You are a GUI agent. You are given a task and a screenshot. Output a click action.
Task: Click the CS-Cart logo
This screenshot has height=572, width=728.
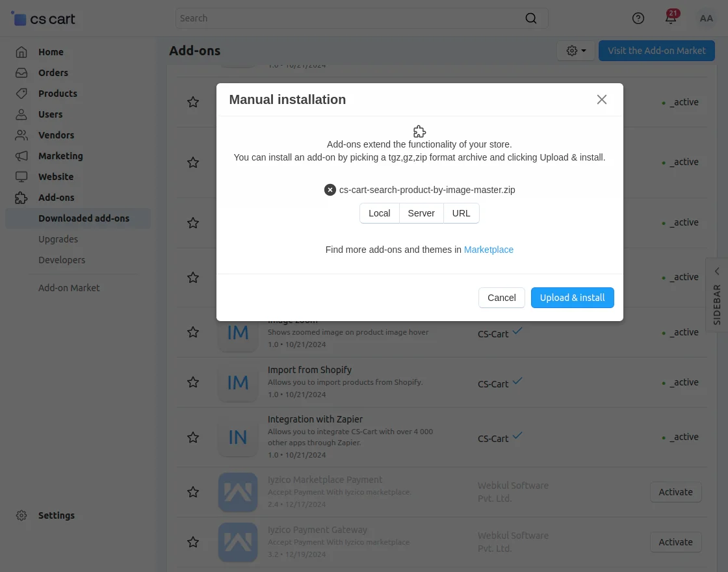[x=44, y=19]
